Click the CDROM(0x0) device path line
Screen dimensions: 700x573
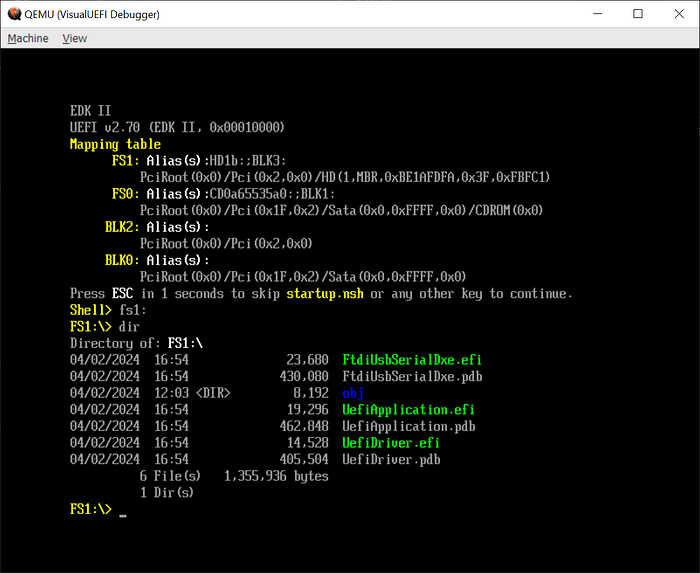coord(341,211)
